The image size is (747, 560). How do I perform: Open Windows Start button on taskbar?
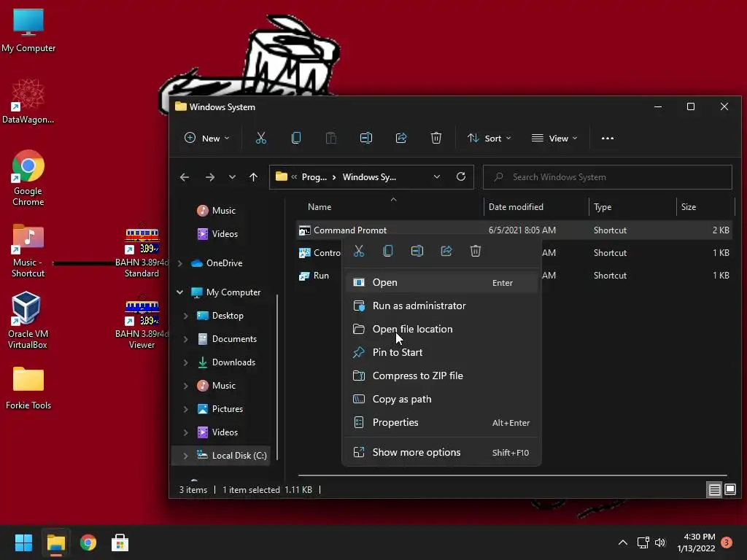point(23,542)
